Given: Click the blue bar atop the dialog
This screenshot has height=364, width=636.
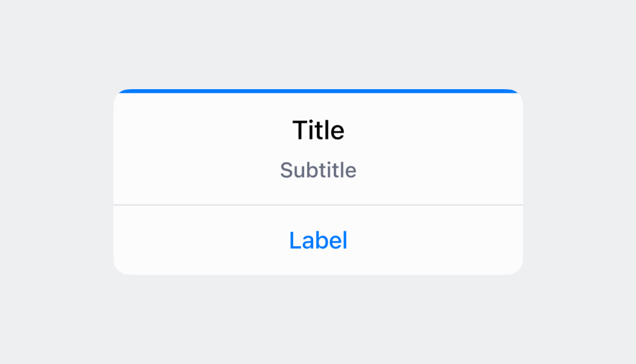Looking at the screenshot, I should [318, 91].
